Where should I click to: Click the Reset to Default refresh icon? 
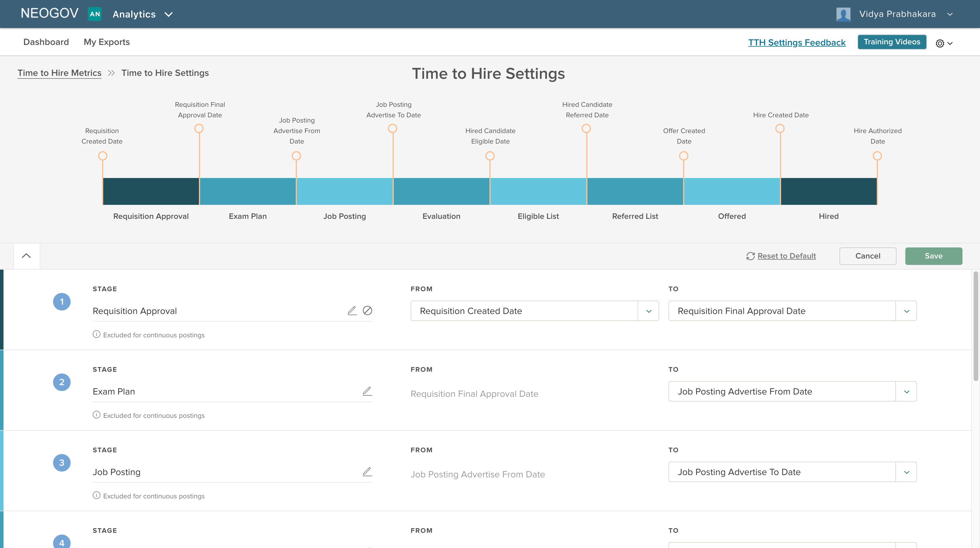click(x=750, y=256)
